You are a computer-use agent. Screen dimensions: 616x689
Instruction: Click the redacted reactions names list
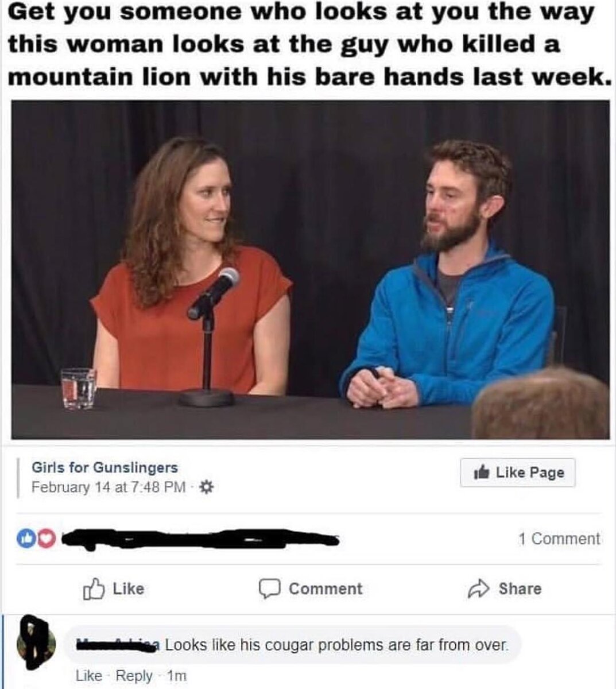tap(201, 540)
